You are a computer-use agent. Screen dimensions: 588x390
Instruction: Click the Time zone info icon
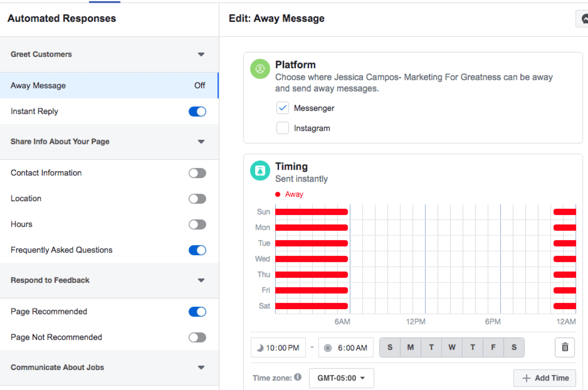(298, 377)
